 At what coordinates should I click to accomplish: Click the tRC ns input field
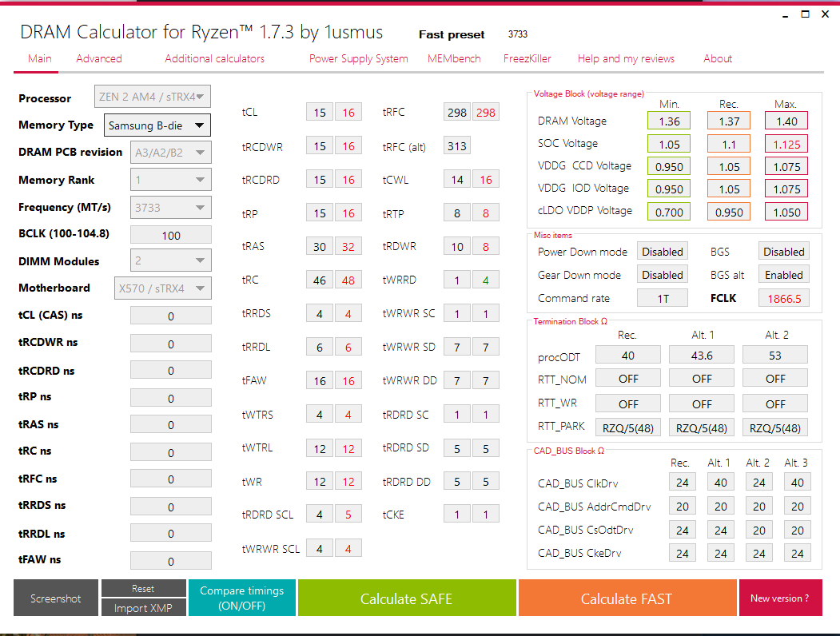click(171, 452)
